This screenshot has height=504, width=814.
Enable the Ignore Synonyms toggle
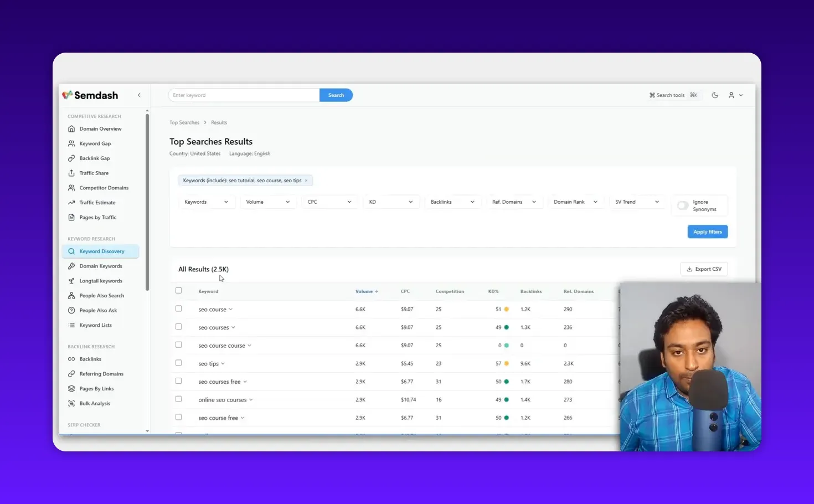tap(683, 205)
